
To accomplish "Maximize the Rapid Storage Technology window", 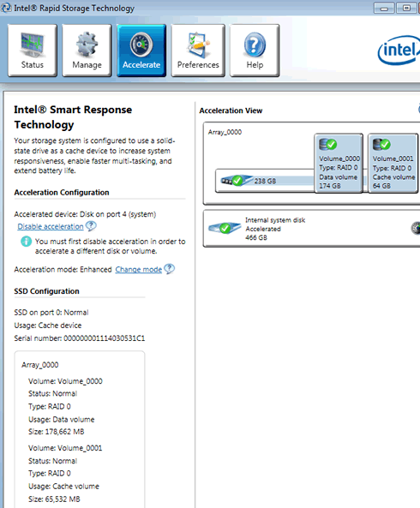I will (x=406, y=8).
